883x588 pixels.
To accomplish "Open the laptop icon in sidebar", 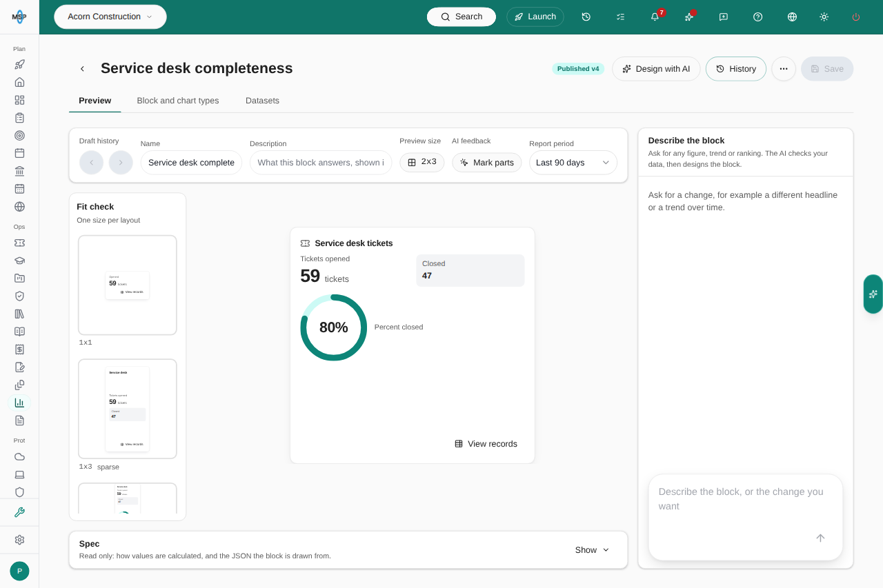I will point(19,474).
